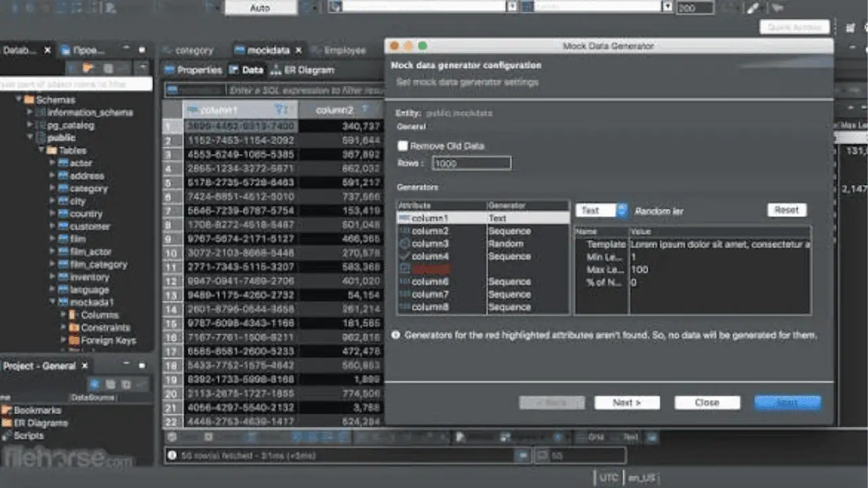
Task: Click the object name filter field in navigator
Action: pyautogui.click(x=75, y=84)
